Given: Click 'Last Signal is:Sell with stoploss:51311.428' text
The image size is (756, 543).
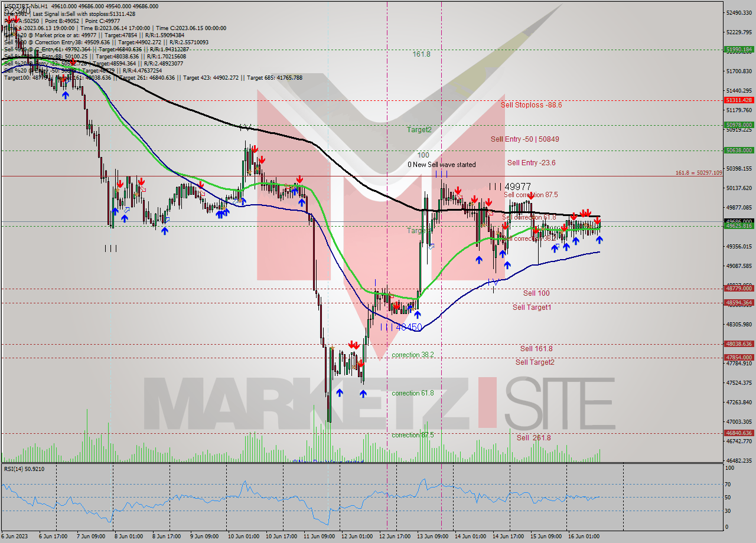Looking at the screenshot, I should pos(84,14).
